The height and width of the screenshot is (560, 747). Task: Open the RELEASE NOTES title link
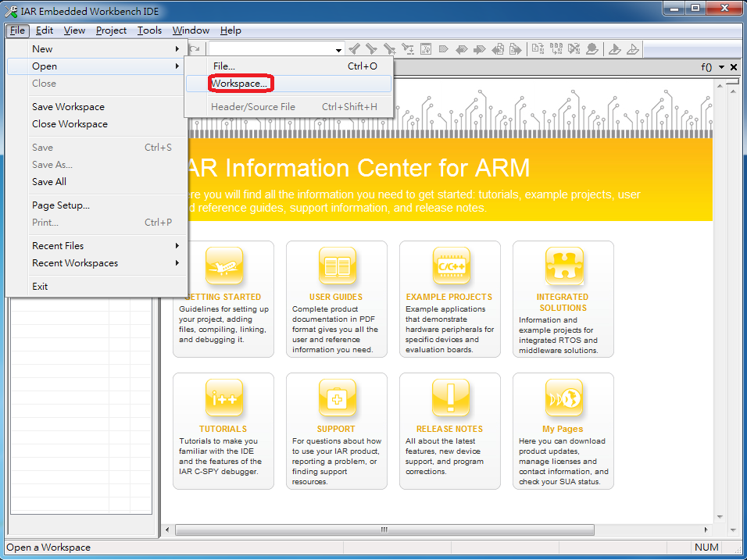coord(449,429)
